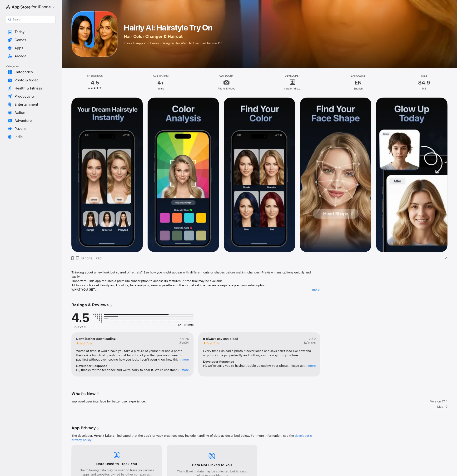Click the App Privacy heading
457x476 pixels.
click(84, 428)
